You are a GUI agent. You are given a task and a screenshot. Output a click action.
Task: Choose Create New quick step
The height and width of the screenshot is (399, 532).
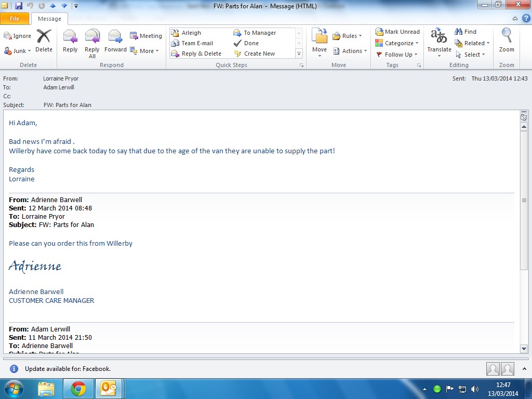255,54
